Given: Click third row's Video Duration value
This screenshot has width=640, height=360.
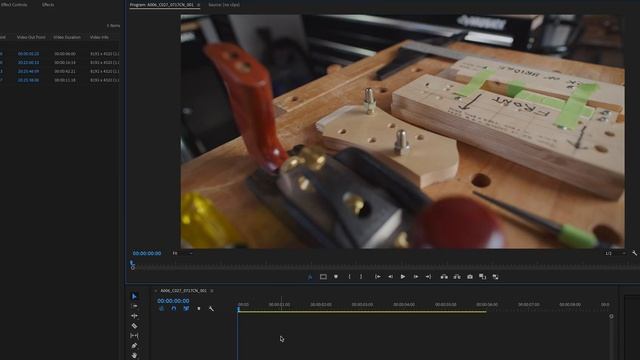Looking at the screenshot, I should click(x=64, y=71).
